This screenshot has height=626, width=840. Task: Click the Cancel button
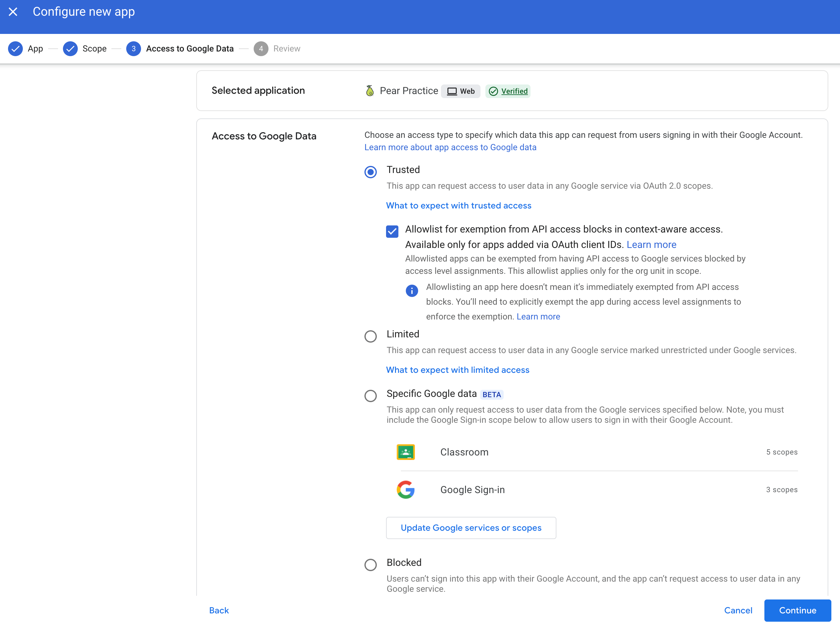(x=738, y=611)
